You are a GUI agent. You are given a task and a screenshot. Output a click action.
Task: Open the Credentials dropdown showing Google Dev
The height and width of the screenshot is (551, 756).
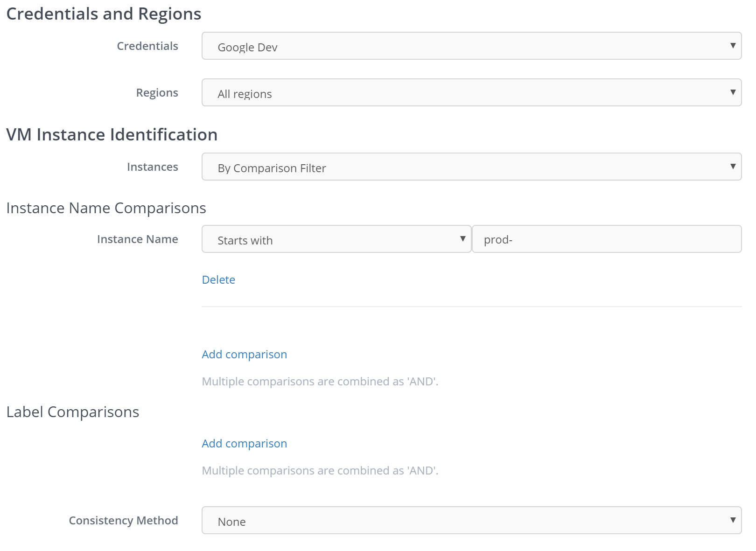click(x=471, y=46)
